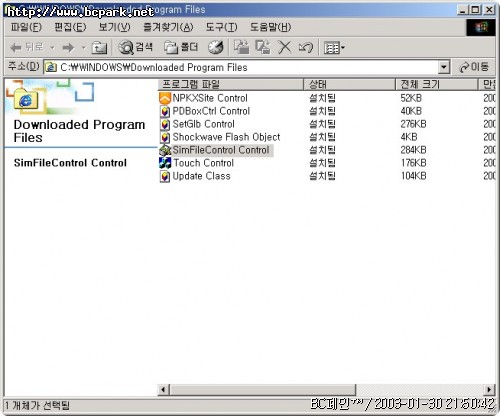
Task: Select the Update Class icon
Action: coord(165,176)
